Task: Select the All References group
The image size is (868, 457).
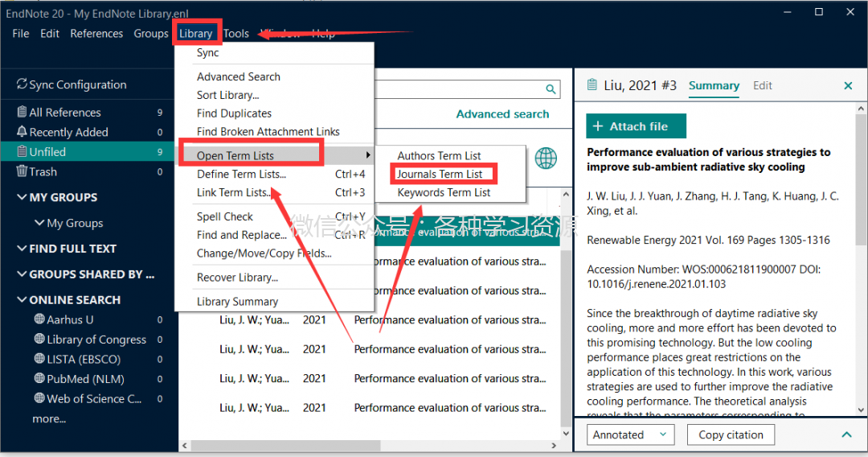Action: (88, 112)
